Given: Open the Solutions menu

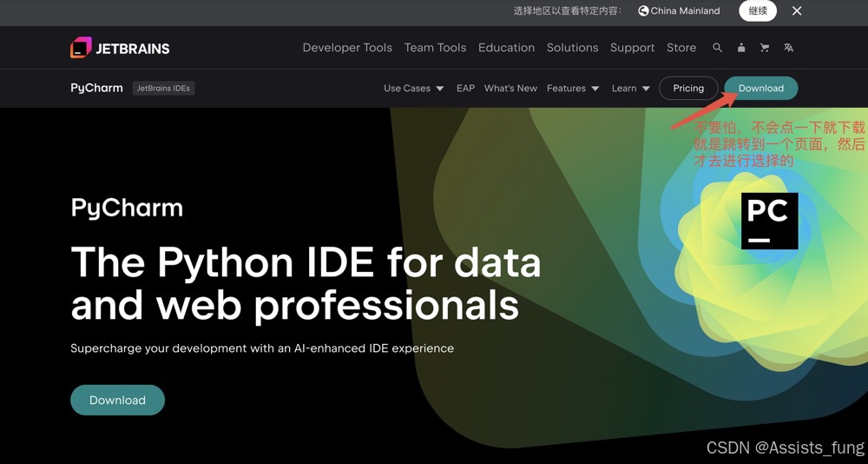Looking at the screenshot, I should 572,48.
